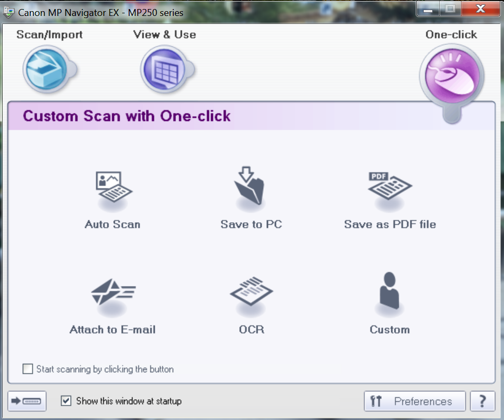Uncheck Show this window at startup
The height and width of the screenshot is (420, 504).
[x=66, y=401]
